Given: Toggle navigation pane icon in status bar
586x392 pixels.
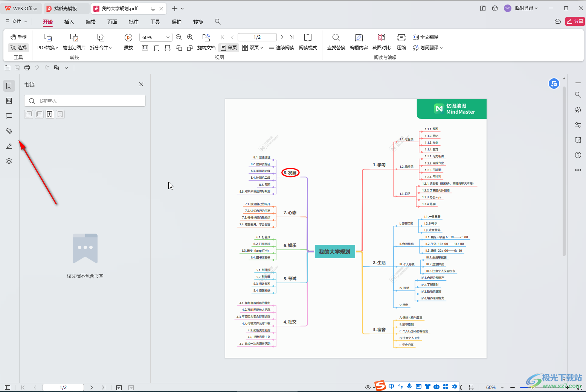Looking at the screenshot, I should (7, 387).
